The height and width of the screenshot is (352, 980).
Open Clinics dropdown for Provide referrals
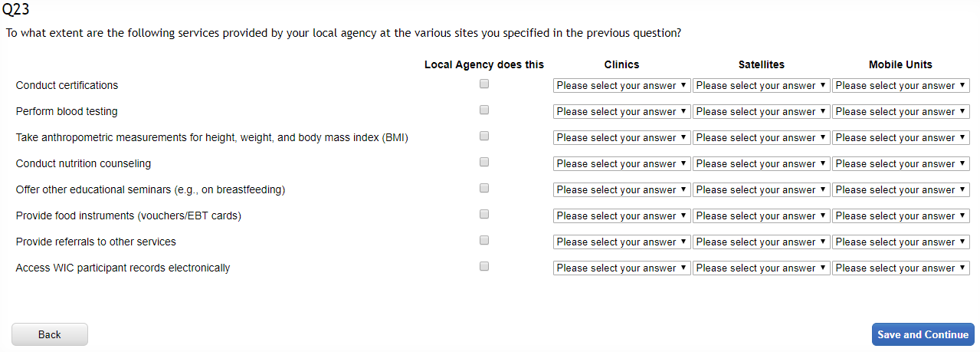coord(621,242)
